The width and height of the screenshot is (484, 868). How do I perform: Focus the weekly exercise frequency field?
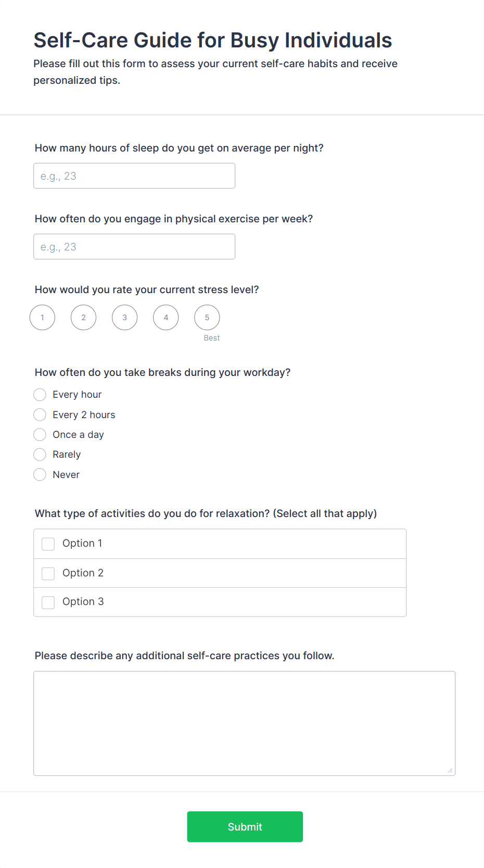[134, 247]
